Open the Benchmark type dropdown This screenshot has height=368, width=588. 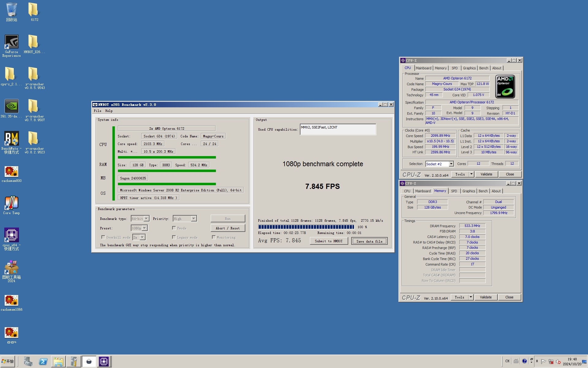coord(140,219)
